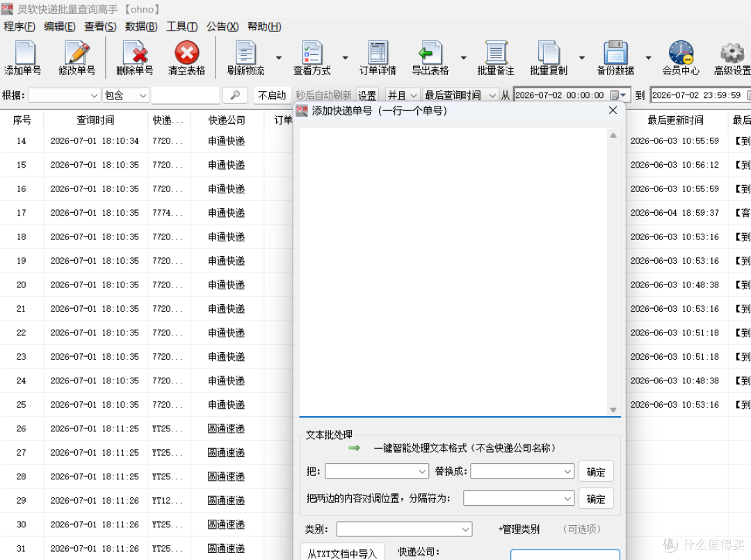Open the 公告(X) menu
The image size is (751, 560).
[223, 27]
